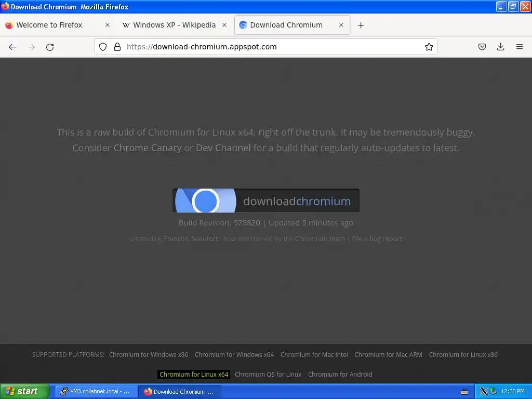Go back with the back arrow
Screen dimensions: 532x399
12,47
